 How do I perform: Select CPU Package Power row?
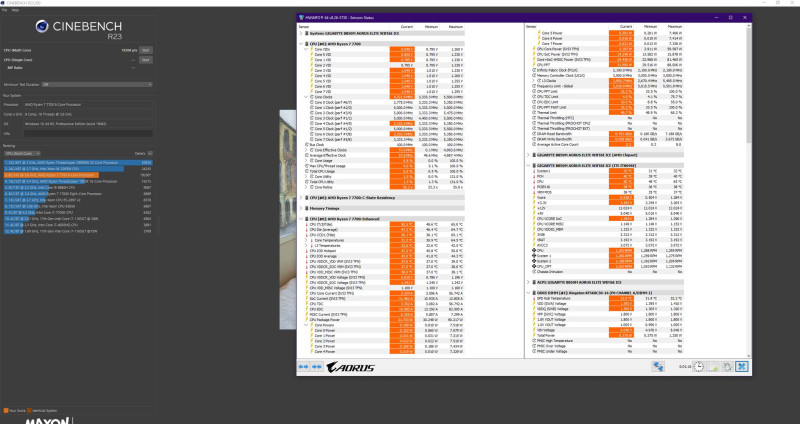coord(382,320)
